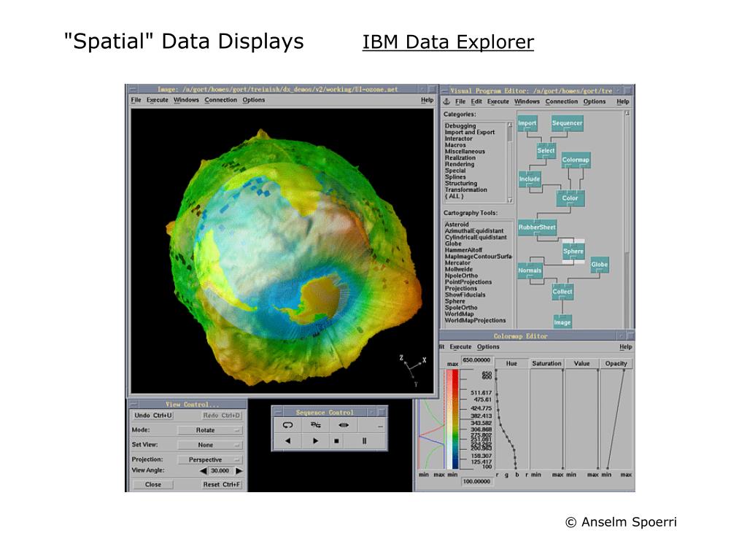
Task: Click Close in View Control
Action: (x=153, y=484)
